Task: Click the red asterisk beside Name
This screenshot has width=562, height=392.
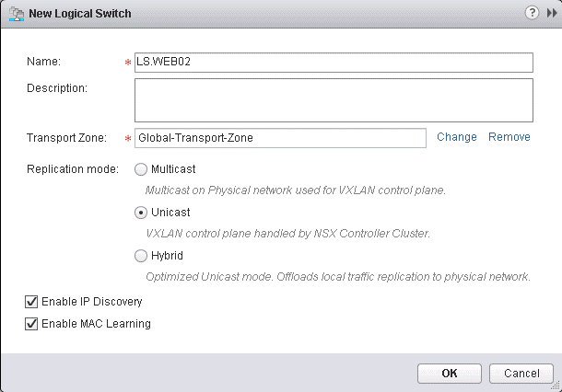Action: 127,63
